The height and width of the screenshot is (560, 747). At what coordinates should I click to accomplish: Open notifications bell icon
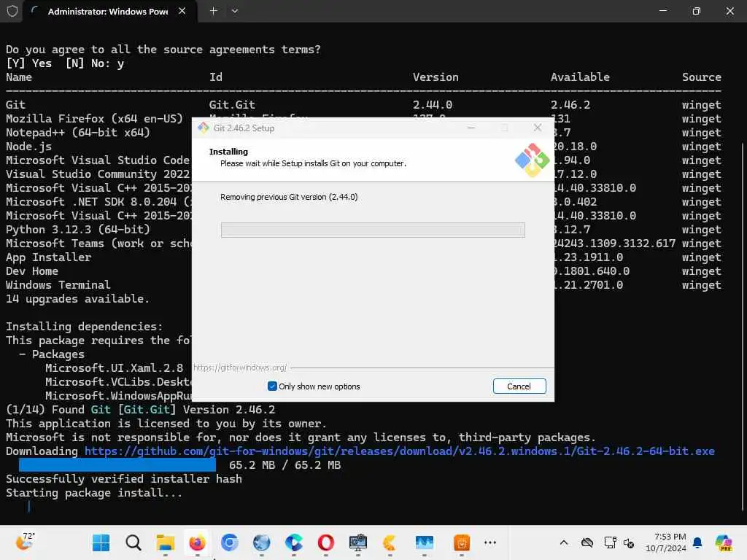697,542
